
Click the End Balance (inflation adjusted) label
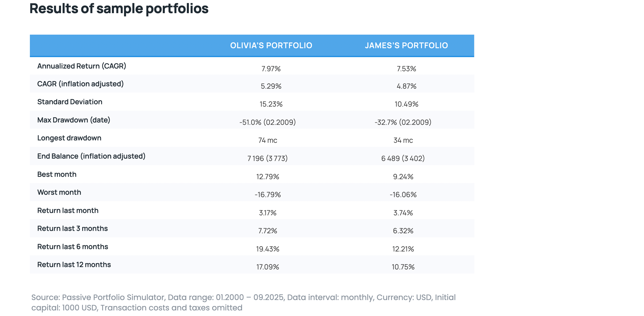[x=91, y=156]
